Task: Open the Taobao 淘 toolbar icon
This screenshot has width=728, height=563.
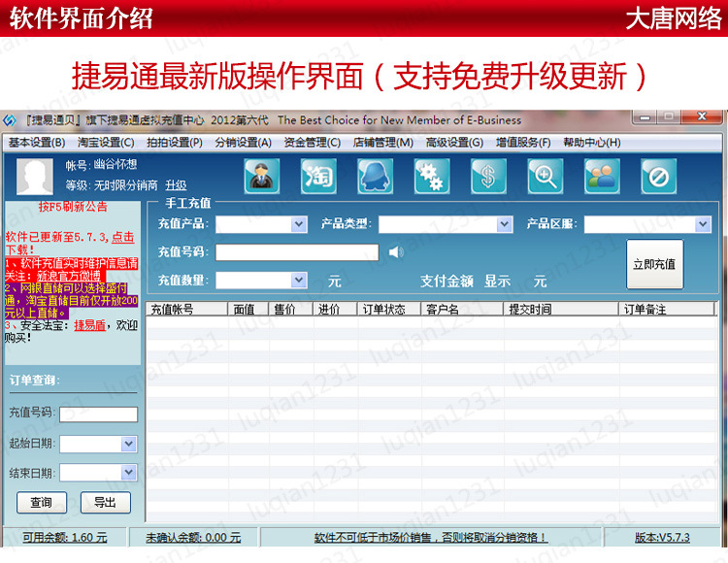Action: pyautogui.click(x=318, y=176)
